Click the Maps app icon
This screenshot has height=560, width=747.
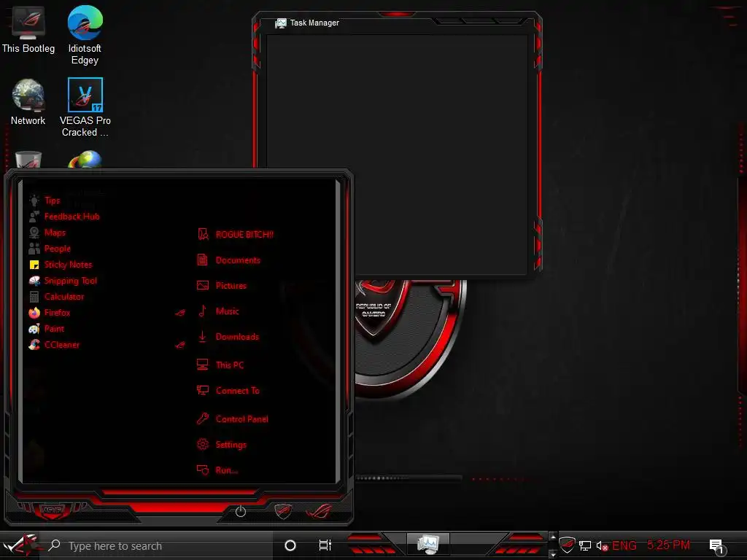[34, 233]
